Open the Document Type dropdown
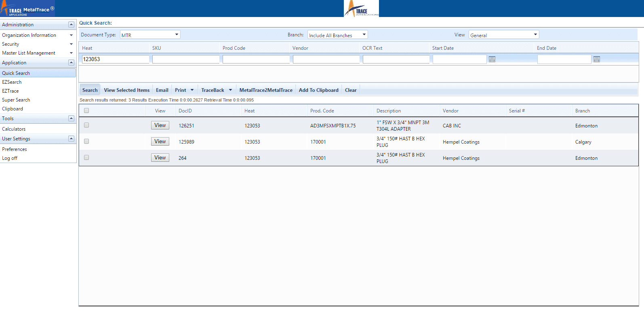The width and height of the screenshot is (644, 320). (x=150, y=35)
